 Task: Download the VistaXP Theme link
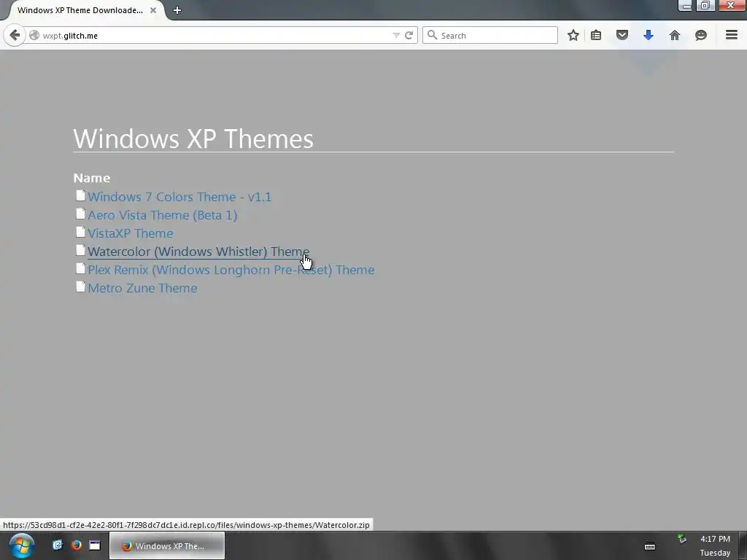pos(130,233)
